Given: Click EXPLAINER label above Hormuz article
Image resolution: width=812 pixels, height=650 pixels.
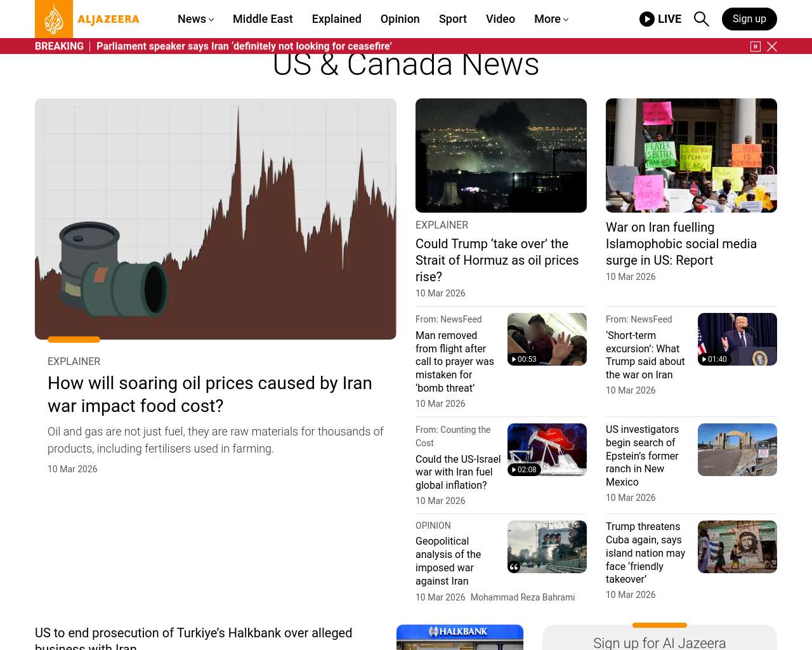Looking at the screenshot, I should (442, 225).
